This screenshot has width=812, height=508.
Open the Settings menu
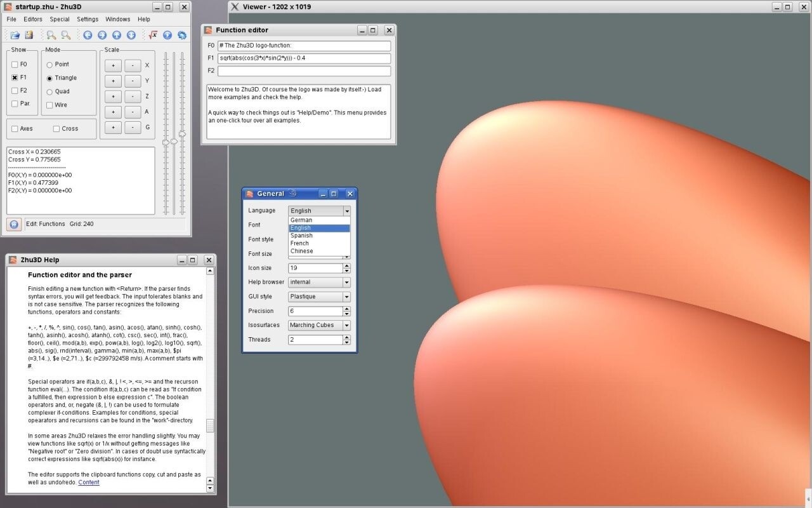[x=88, y=20]
